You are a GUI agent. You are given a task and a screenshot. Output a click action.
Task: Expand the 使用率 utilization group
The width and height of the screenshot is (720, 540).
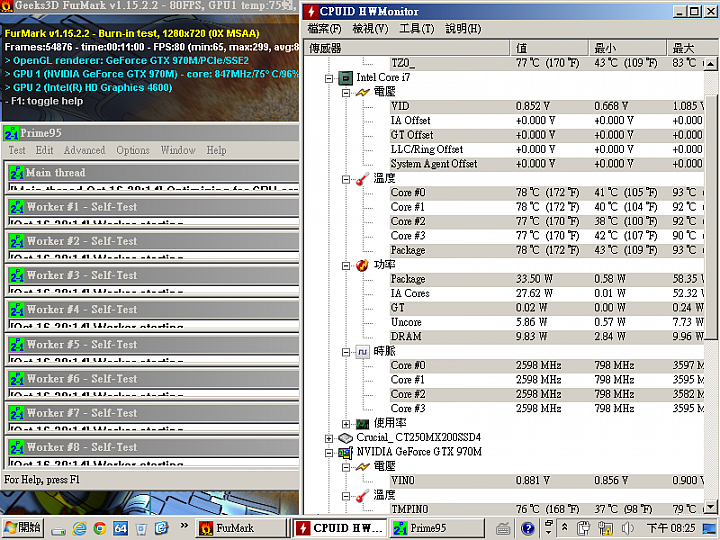346,424
